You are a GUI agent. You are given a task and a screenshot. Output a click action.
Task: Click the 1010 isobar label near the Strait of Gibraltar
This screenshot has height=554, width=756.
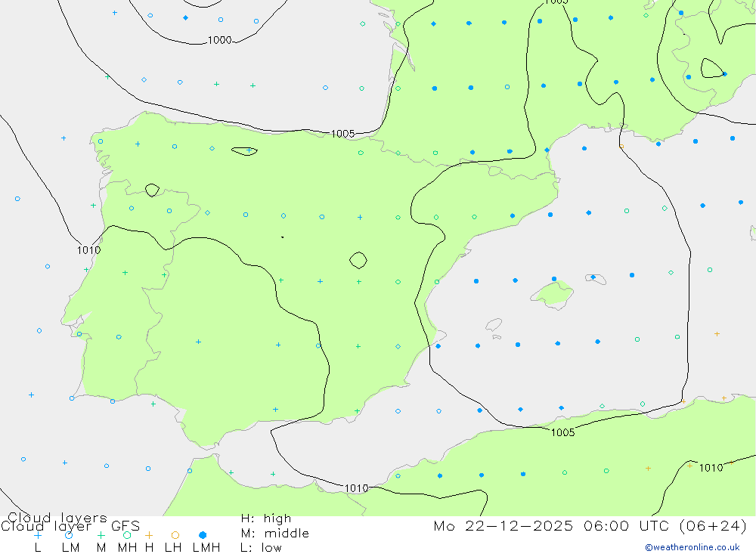click(x=356, y=488)
